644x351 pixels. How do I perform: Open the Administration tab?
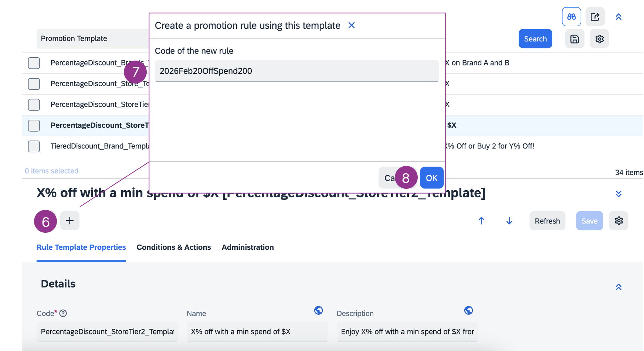[248, 247]
